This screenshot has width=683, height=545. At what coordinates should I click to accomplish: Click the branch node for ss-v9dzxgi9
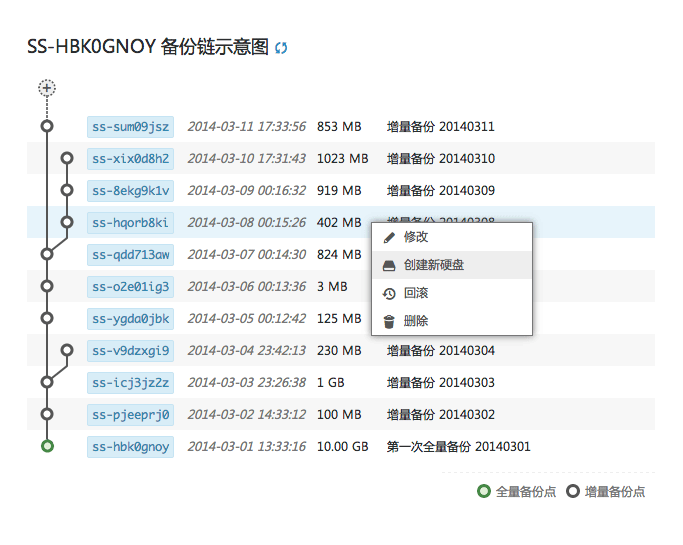tap(67, 350)
